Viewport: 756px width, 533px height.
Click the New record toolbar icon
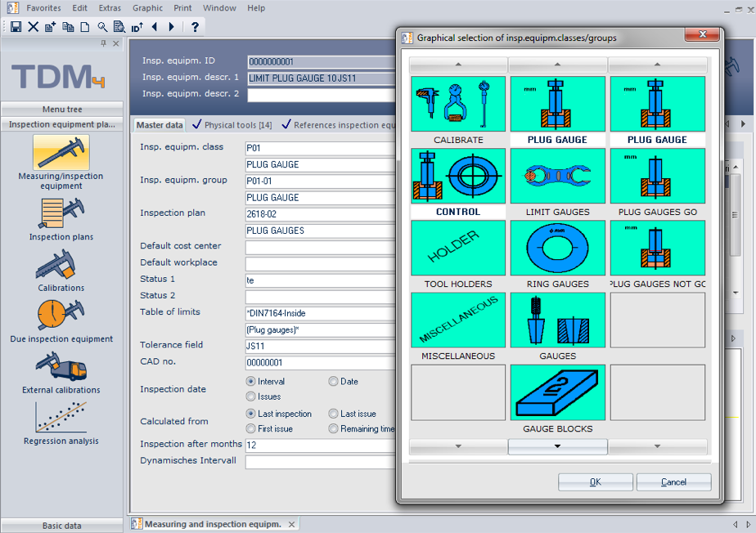pos(50,26)
